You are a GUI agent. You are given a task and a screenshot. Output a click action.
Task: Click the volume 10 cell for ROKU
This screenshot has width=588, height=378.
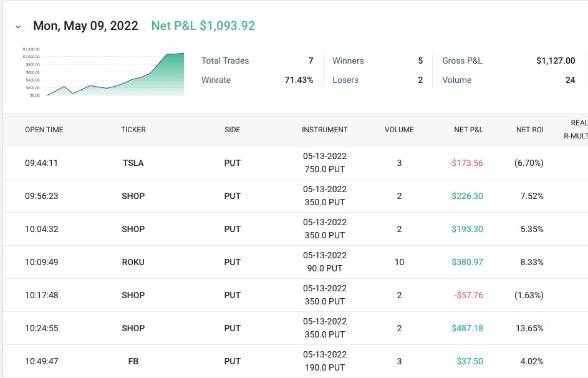point(399,262)
